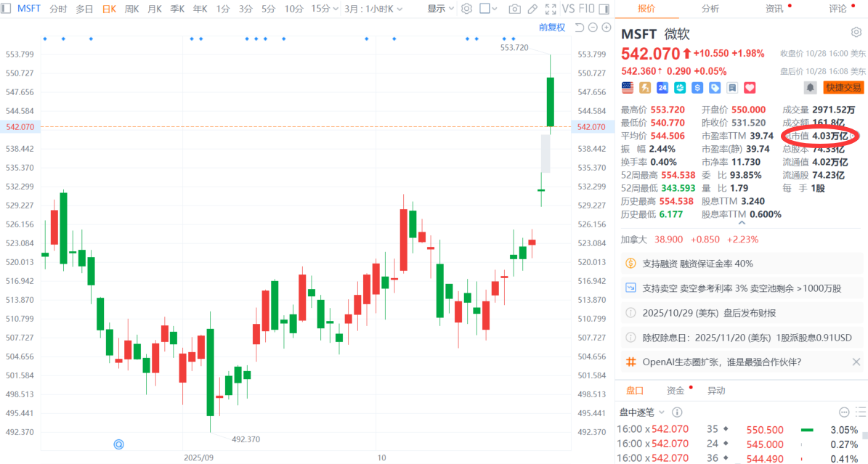Click info icon next to 盘中逐笔
The height and width of the screenshot is (464, 868).
pos(677,412)
